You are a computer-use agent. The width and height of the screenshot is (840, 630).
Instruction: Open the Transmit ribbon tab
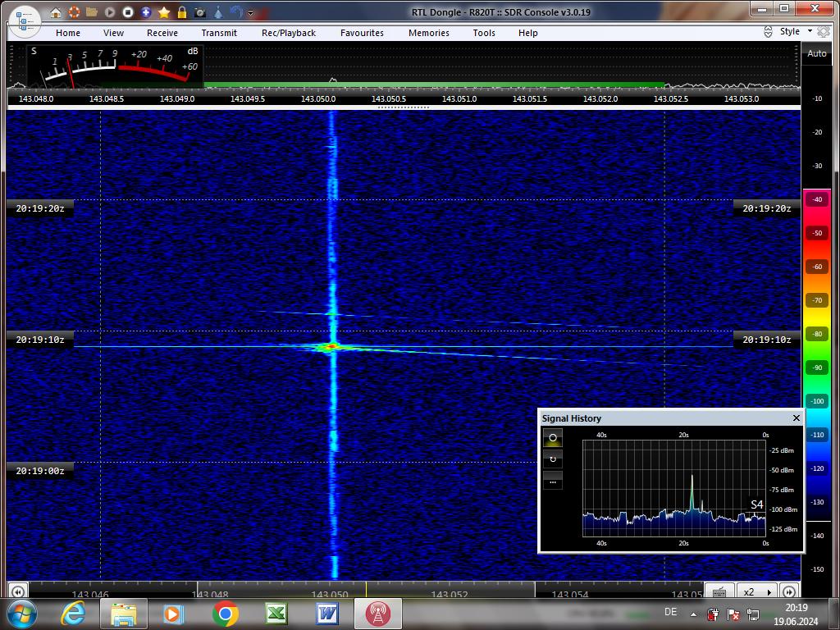click(x=219, y=33)
